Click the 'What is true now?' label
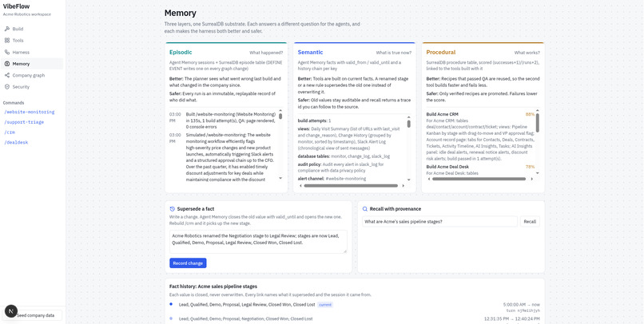Image resolution: width=644 pixels, height=324 pixels. coord(393,53)
